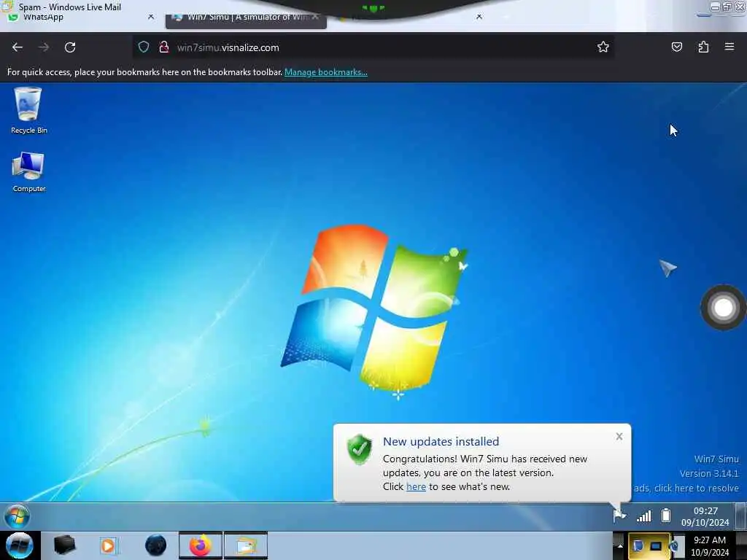Screen dimensions: 747x560
Task: Open the Computer desktop icon
Action: pos(28,172)
